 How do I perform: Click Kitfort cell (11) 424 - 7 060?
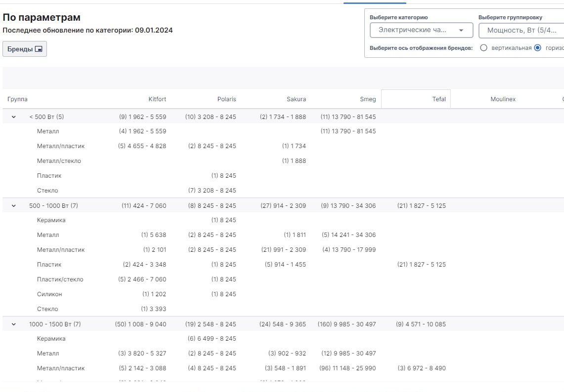(144, 206)
